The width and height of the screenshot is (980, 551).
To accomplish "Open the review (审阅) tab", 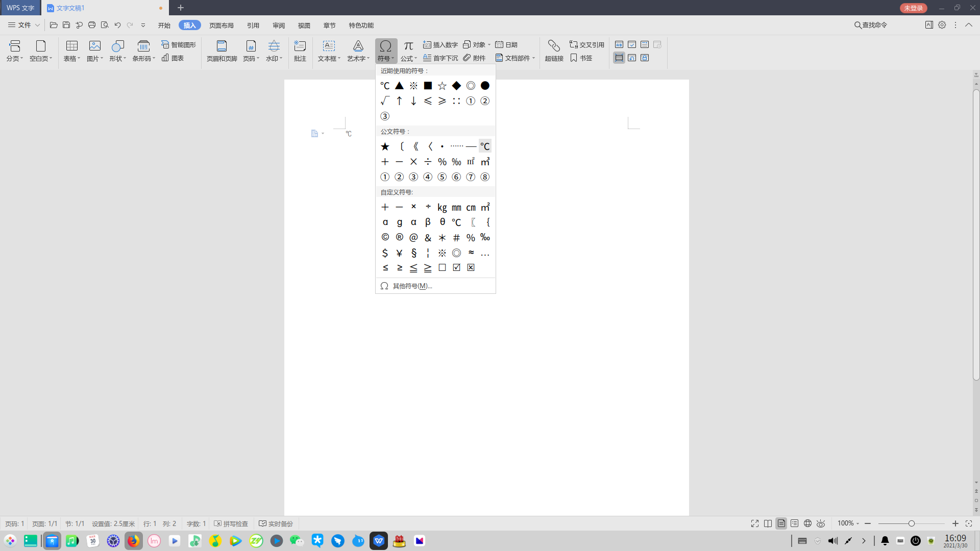I will [279, 26].
